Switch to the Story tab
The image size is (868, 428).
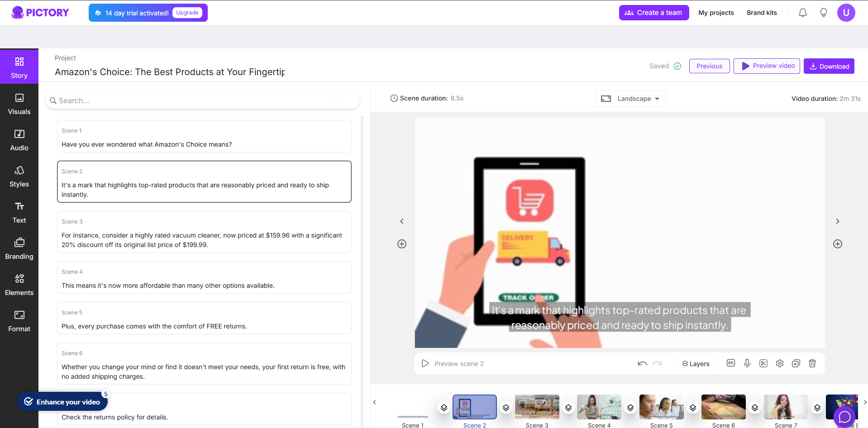(19, 67)
